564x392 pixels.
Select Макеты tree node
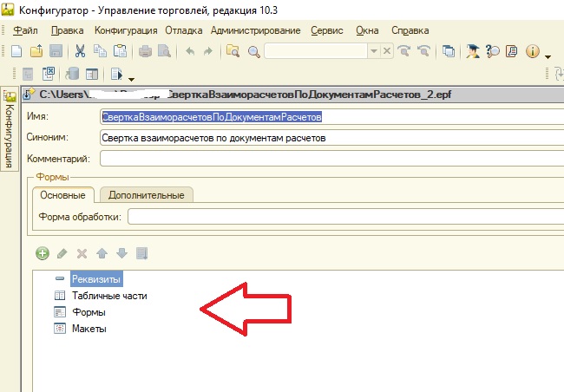pyautogui.click(x=89, y=329)
